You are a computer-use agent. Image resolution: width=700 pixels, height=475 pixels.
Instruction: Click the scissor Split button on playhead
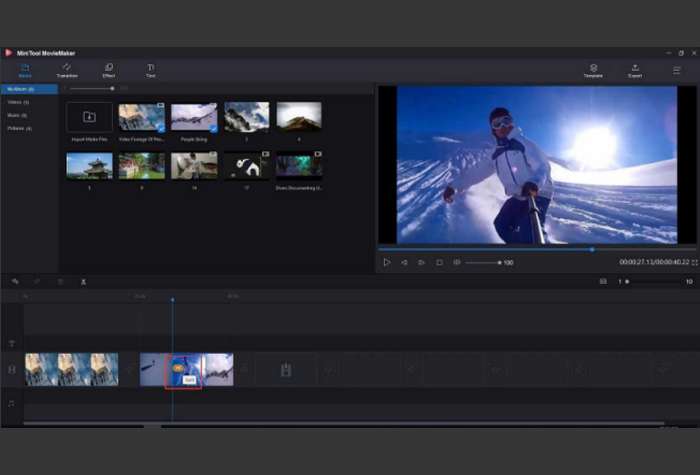pos(178,368)
